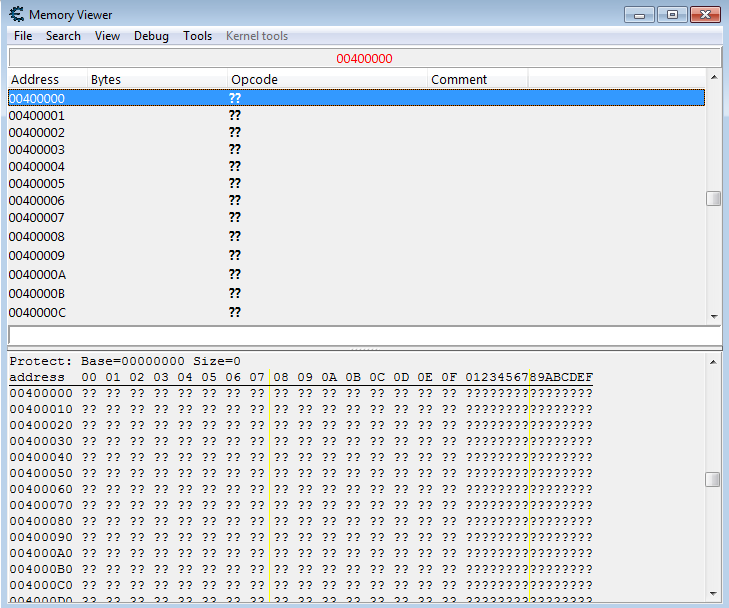Click hex row address 00400030
This screenshot has width=729, height=608.
click(41, 441)
